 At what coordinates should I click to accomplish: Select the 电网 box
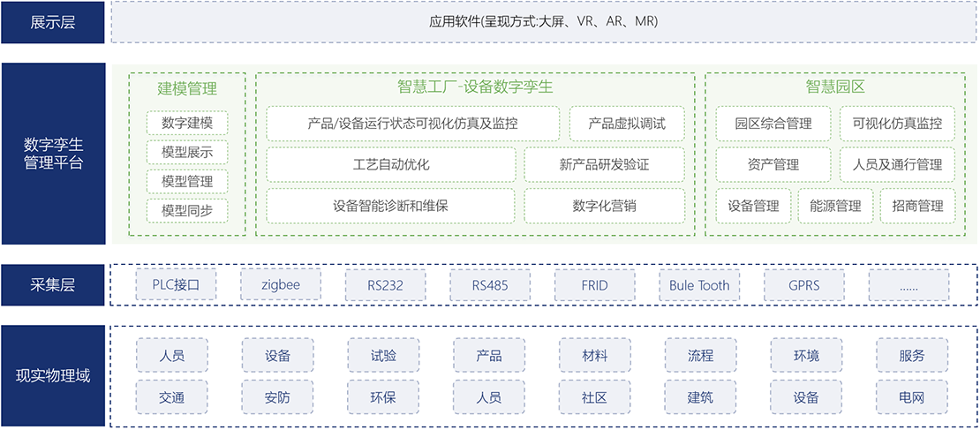coord(912,397)
